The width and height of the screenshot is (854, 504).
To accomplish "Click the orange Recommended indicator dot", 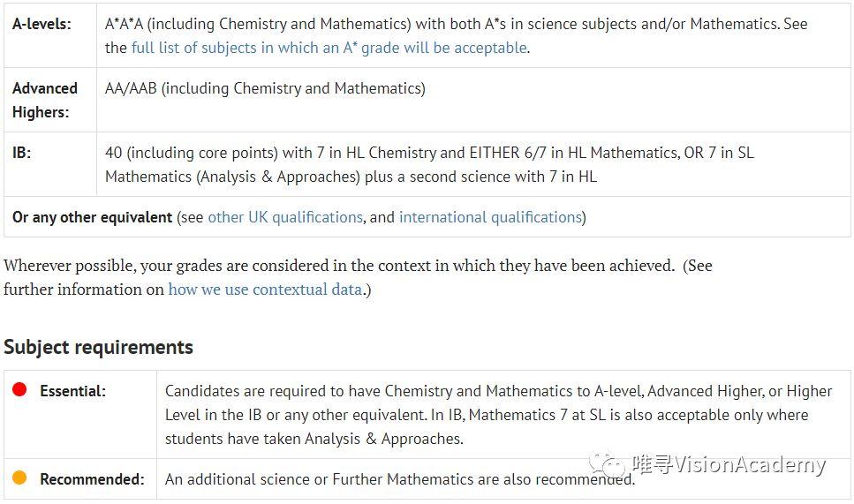I will click(x=19, y=478).
